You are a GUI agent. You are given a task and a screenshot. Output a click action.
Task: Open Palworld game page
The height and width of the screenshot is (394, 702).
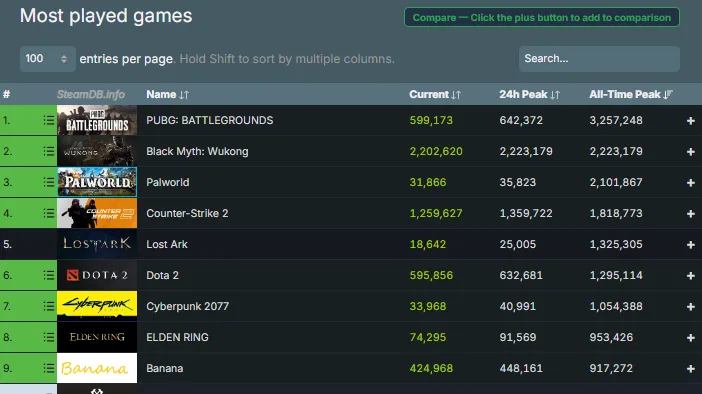click(x=168, y=182)
